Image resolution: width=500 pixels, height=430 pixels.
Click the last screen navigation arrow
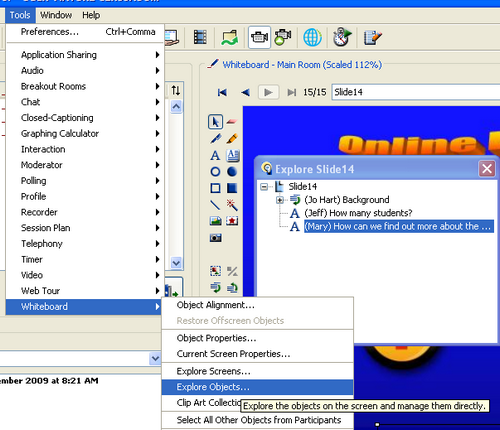pyautogui.click(x=292, y=92)
